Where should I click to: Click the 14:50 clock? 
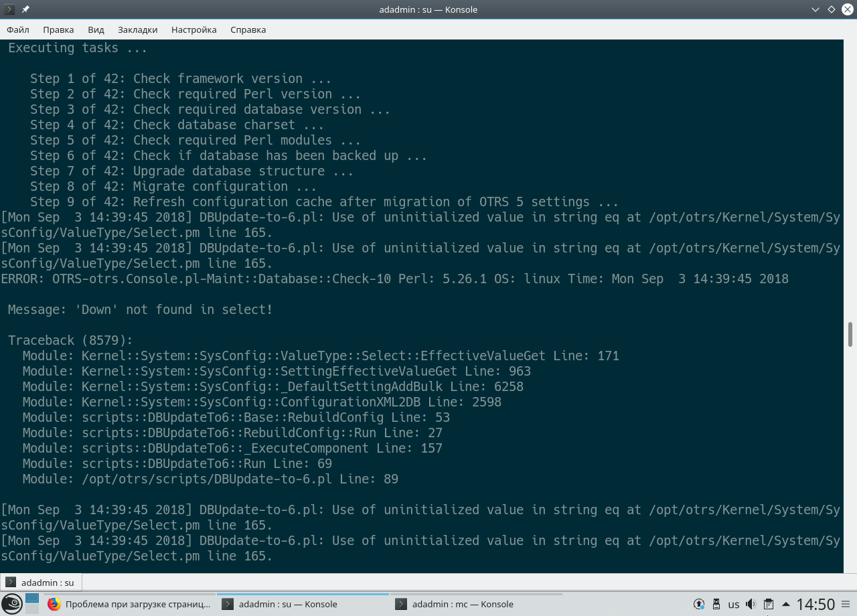(815, 605)
